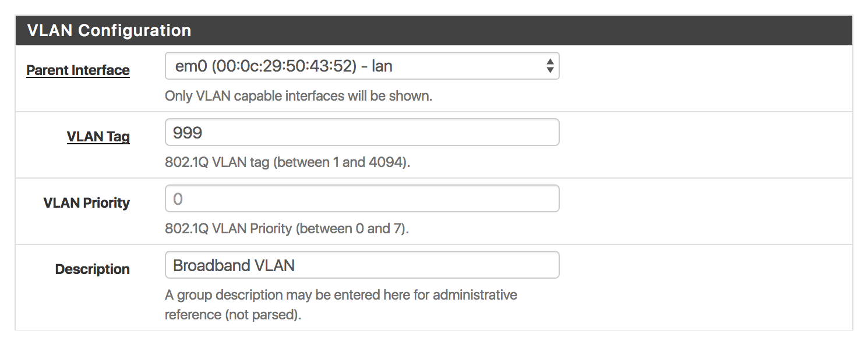Click the 'reference (not parsed)' help line
The height and width of the screenshot is (345, 868).
tap(233, 316)
